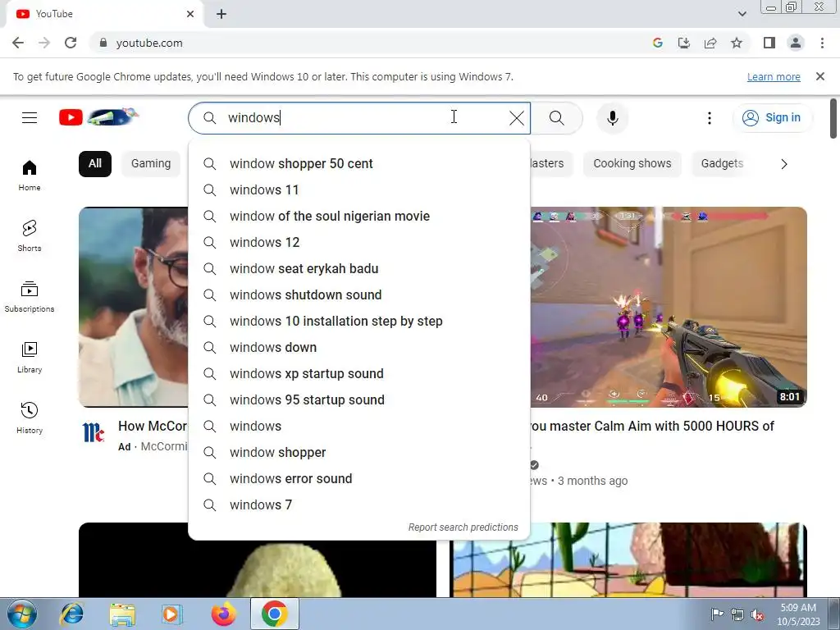Launch Firefox from taskbar

223,614
